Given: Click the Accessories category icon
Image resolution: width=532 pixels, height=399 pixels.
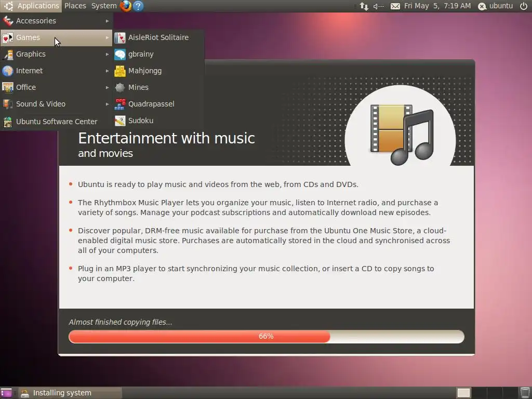Looking at the screenshot, I should click(8, 21).
